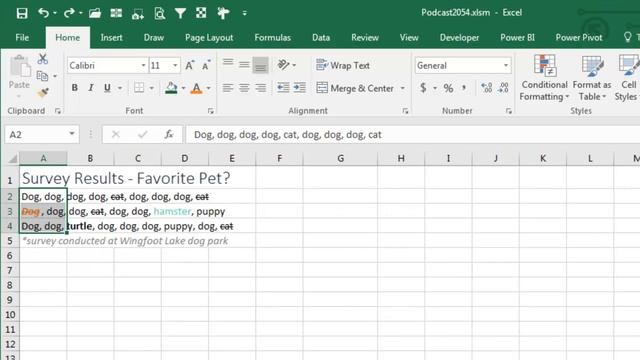Image resolution: width=640 pixels, height=360 pixels.
Task: Open Conditional Formatting menu
Action: click(544, 78)
